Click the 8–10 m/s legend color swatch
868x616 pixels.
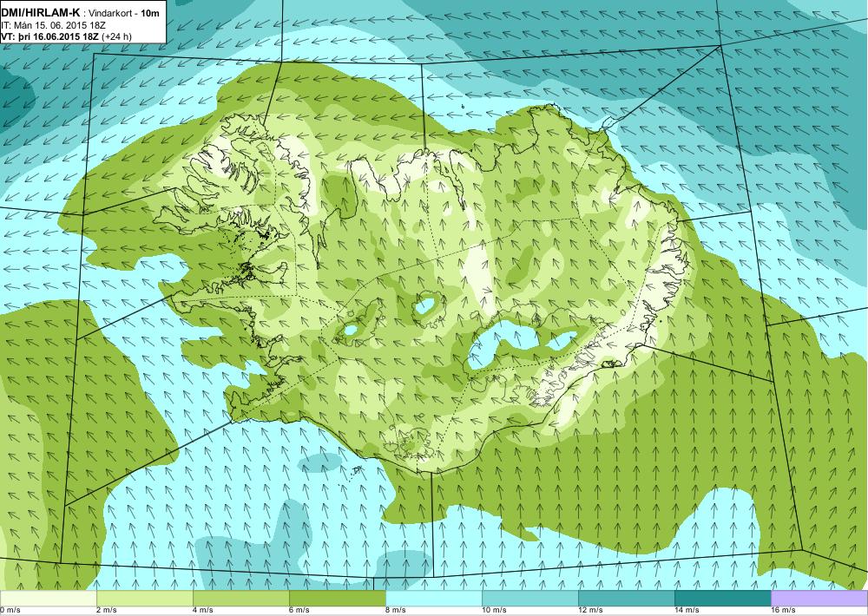[x=433, y=598]
